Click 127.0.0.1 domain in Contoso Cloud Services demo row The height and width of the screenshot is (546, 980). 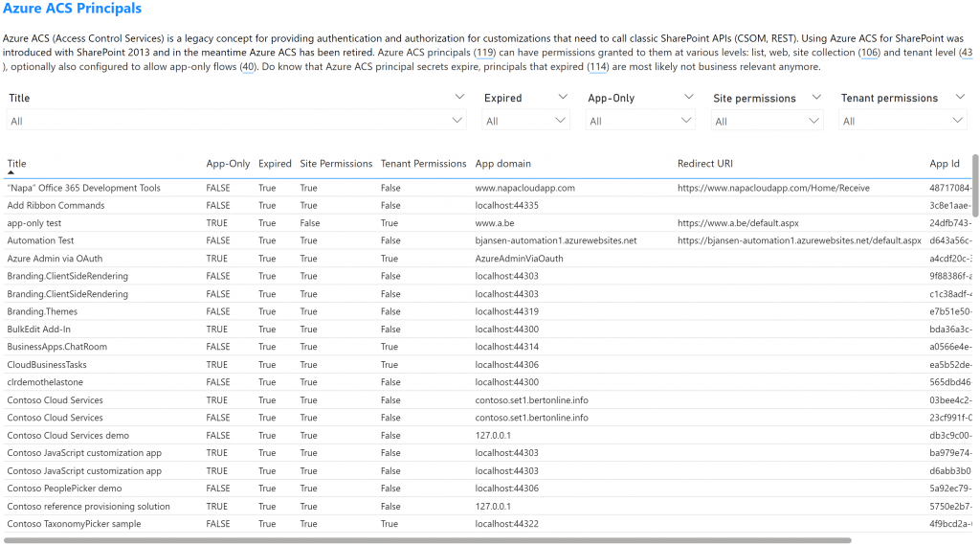tap(493, 435)
